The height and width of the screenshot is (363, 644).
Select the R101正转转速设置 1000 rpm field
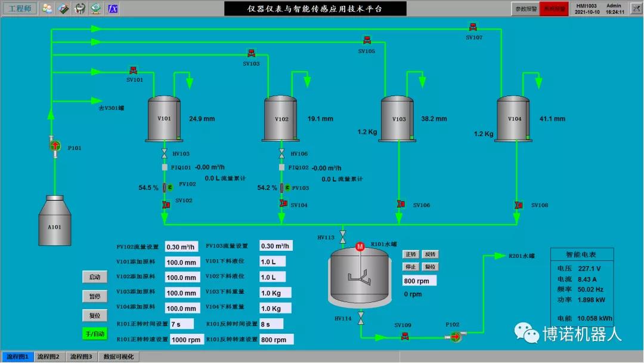click(x=187, y=339)
